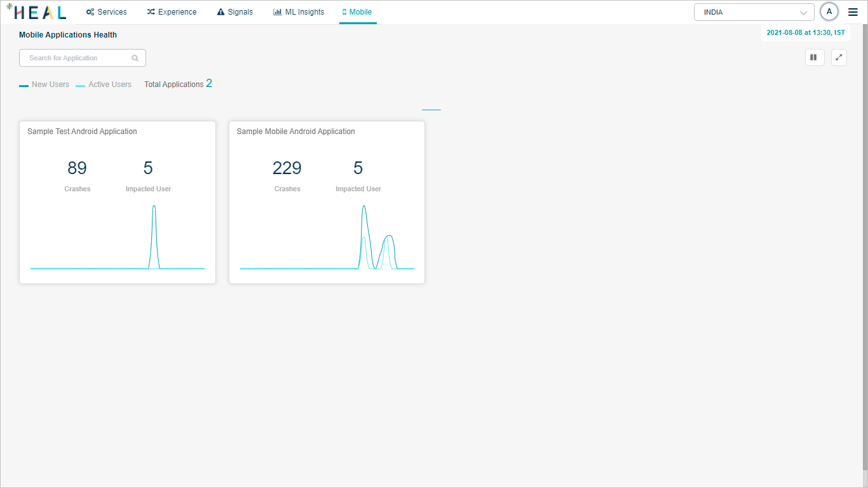Viewport: 868px width, 488px height.
Task: Toggle the Active Users legend
Action: (104, 85)
